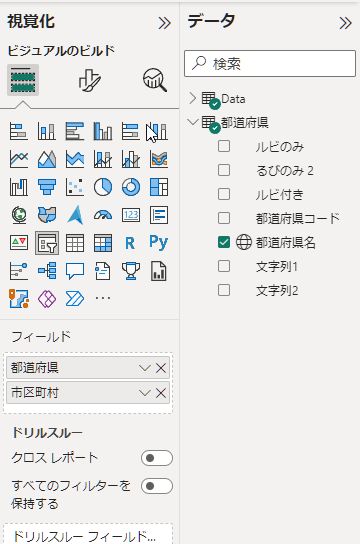Select the funnel chart visual
Viewport: 360px width, 544px height.
click(x=47, y=187)
